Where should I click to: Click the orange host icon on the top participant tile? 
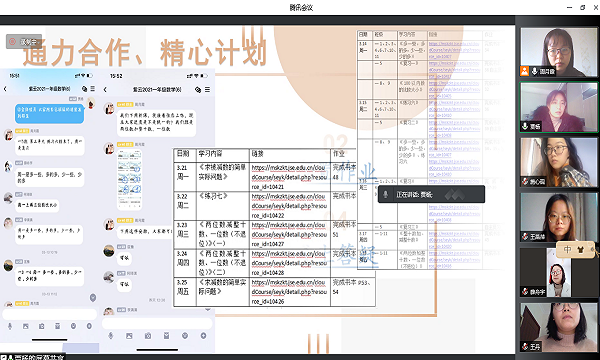coord(524,71)
